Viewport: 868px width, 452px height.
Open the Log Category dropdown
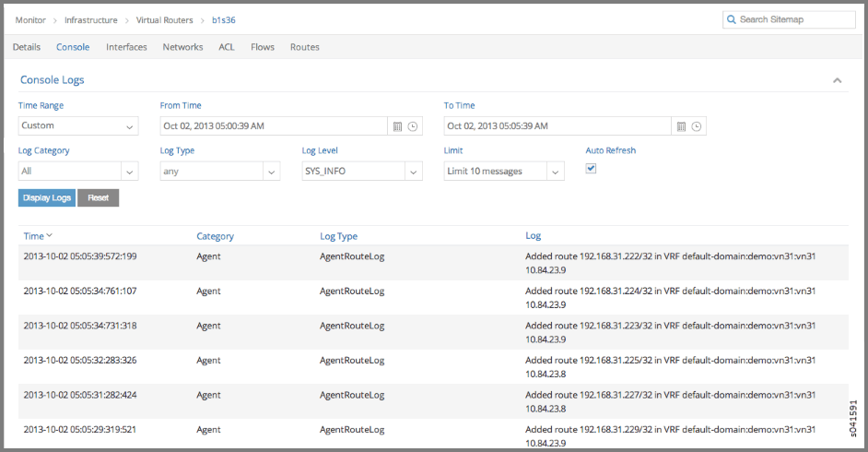tap(129, 172)
